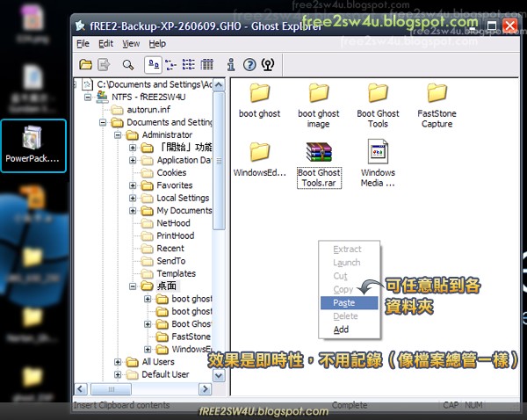The height and width of the screenshot is (420, 527).
Task: Select the PrintHood folder in tree
Action: coord(176,235)
